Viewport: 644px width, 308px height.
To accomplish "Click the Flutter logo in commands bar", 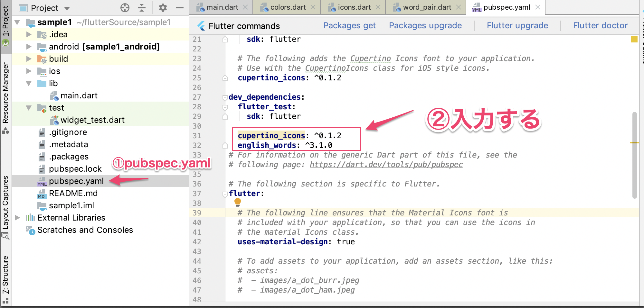I will click(x=201, y=26).
